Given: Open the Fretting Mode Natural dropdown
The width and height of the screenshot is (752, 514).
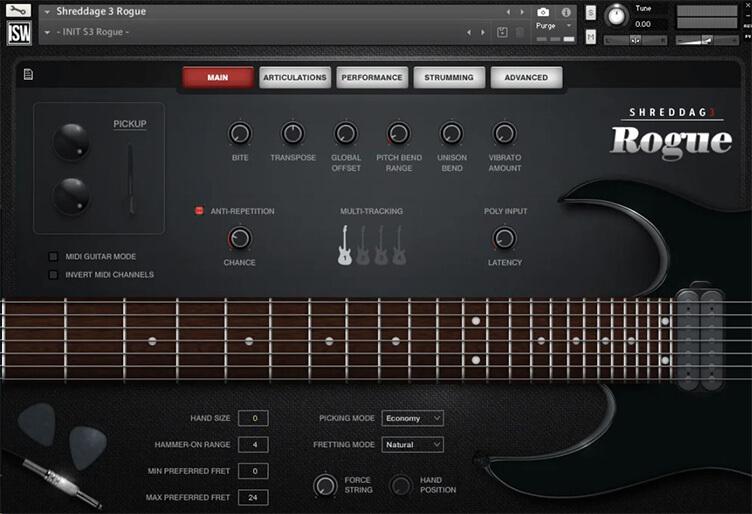Looking at the screenshot, I should click(x=412, y=444).
